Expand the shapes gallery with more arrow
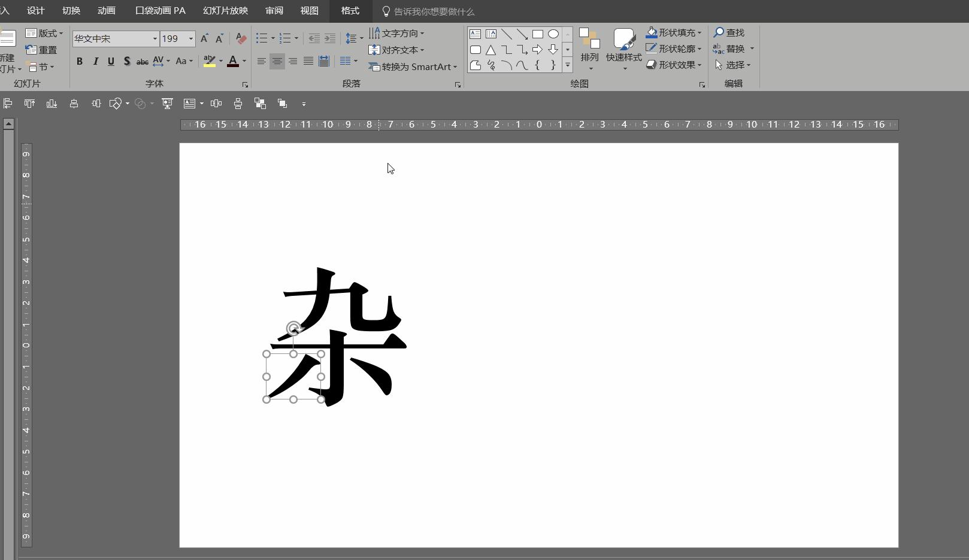This screenshot has height=560, width=969. coord(567,66)
